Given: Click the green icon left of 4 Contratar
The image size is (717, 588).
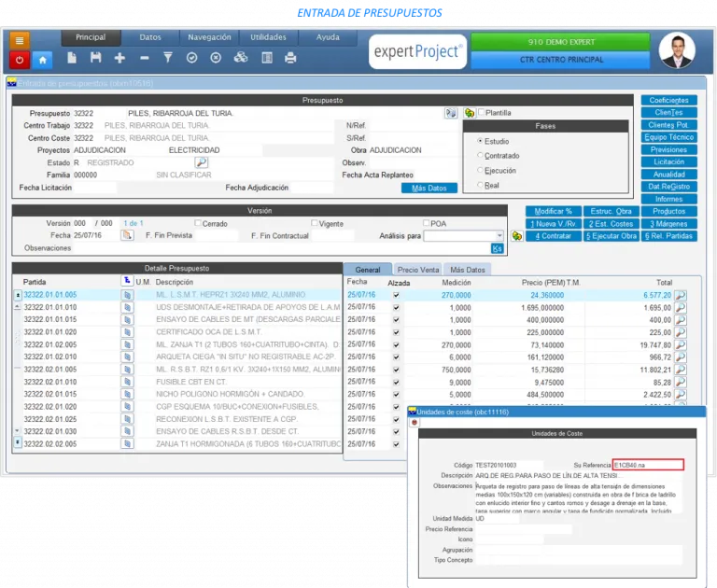Looking at the screenshot, I should click(516, 236).
